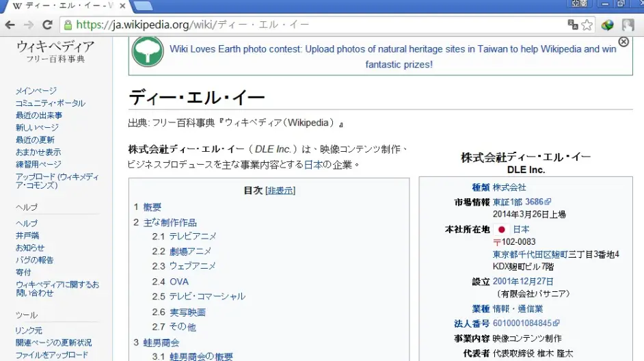The image size is (644, 361).
Task: Close the Wikipedia browser tab
Action: (122, 5)
